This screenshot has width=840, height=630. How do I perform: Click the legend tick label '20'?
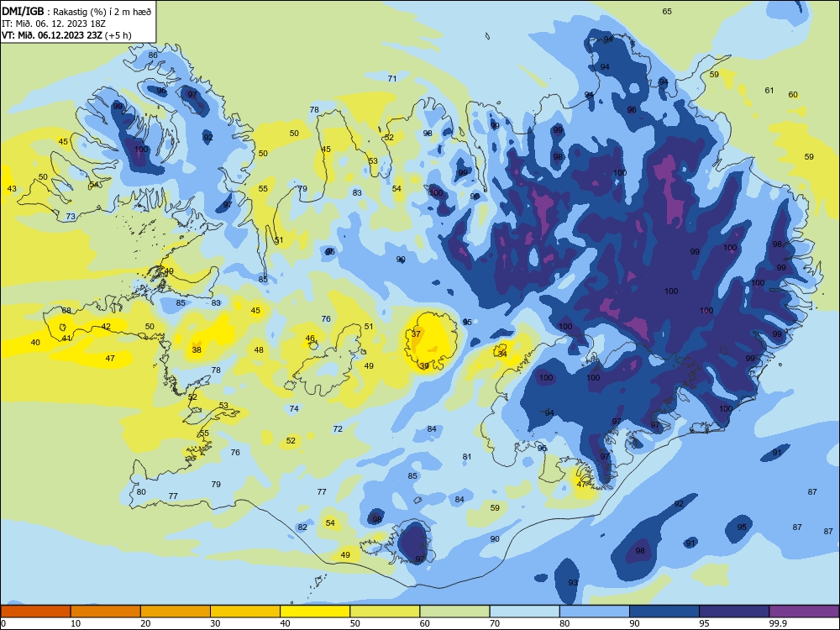(x=145, y=623)
